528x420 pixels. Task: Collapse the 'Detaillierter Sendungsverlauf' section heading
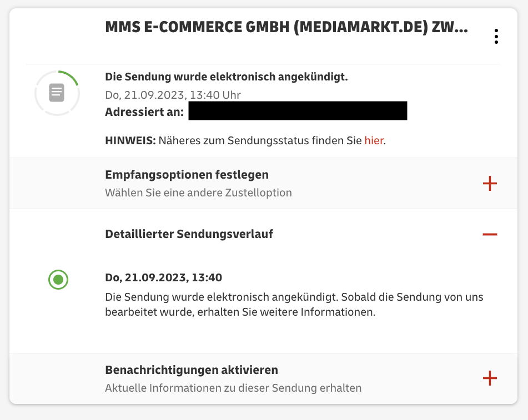189,234
